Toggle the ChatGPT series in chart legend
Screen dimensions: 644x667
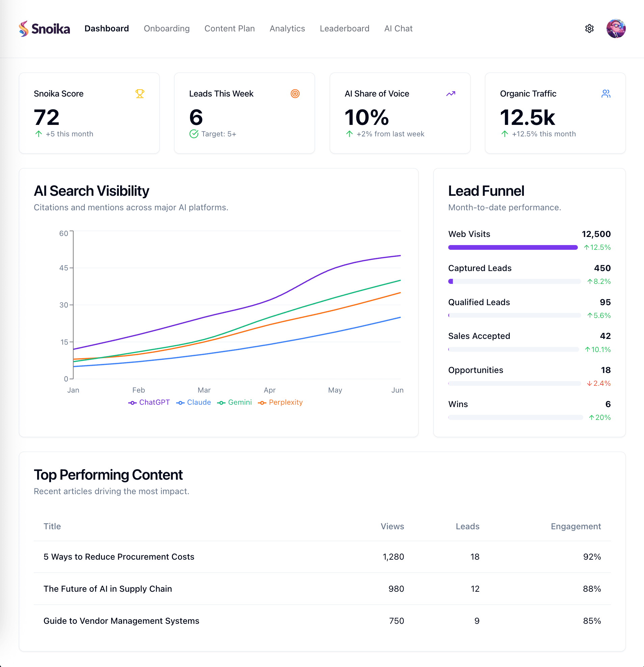point(149,402)
